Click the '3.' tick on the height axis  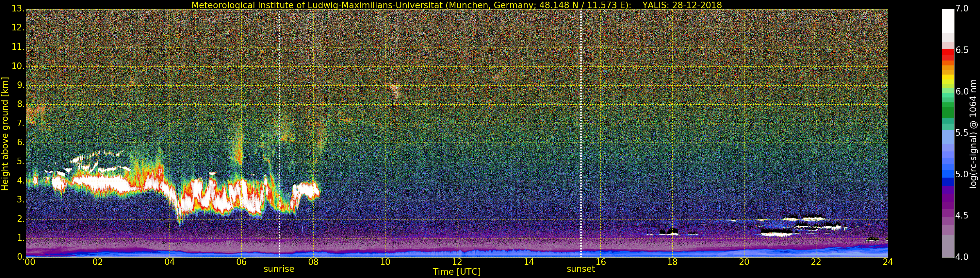tap(21, 200)
